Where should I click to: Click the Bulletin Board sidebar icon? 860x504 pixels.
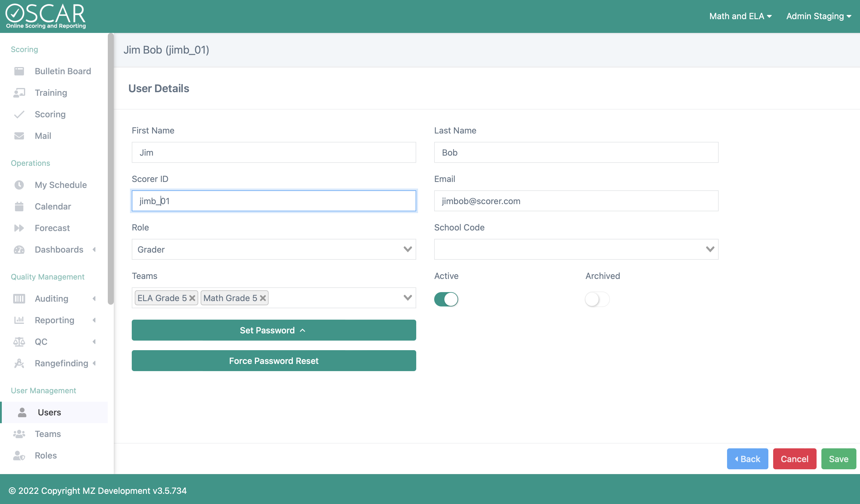point(19,71)
